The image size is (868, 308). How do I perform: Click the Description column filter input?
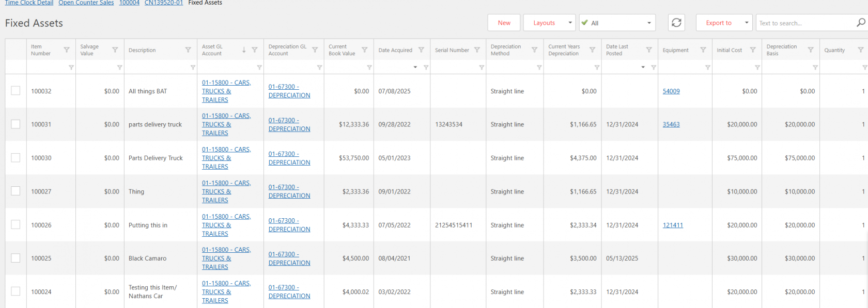[157, 68]
